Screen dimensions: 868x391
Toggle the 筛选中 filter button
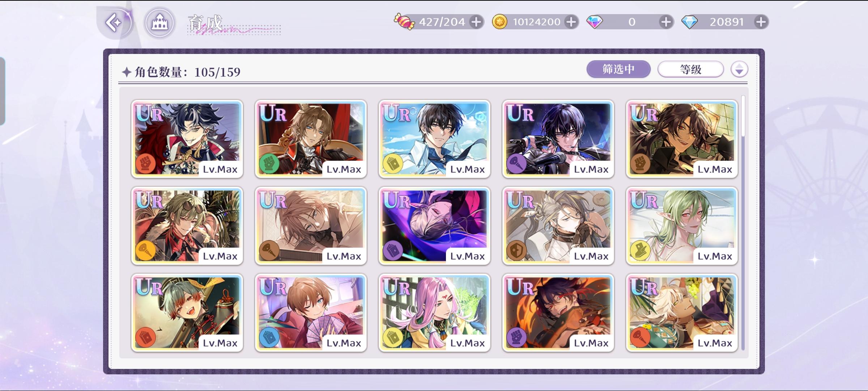(618, 69)
